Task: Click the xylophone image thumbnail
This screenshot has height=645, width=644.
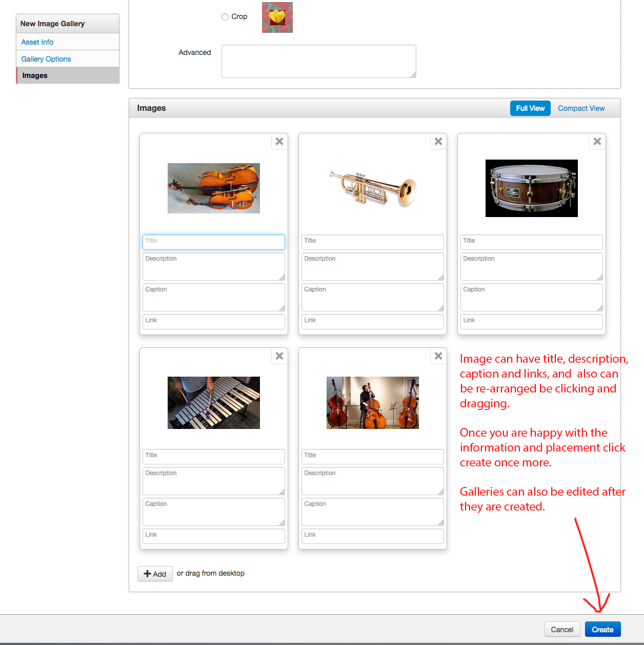Action: point(214,403)
